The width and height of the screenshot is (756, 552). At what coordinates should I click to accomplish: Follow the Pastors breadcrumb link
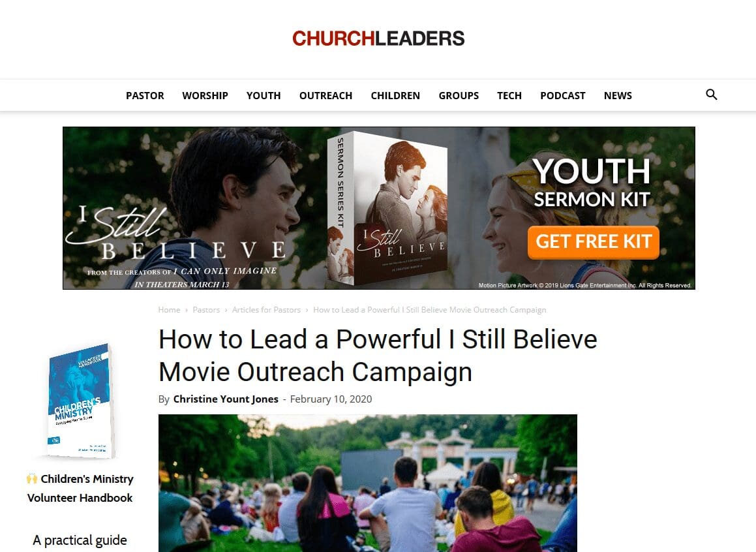coord(206,309)
